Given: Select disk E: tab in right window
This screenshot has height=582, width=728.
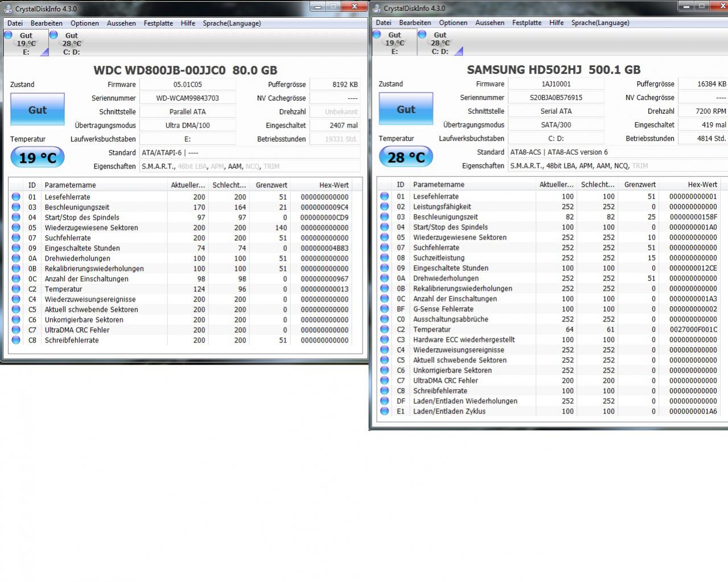Looking at the screenshot, I should tap(394, 43).
